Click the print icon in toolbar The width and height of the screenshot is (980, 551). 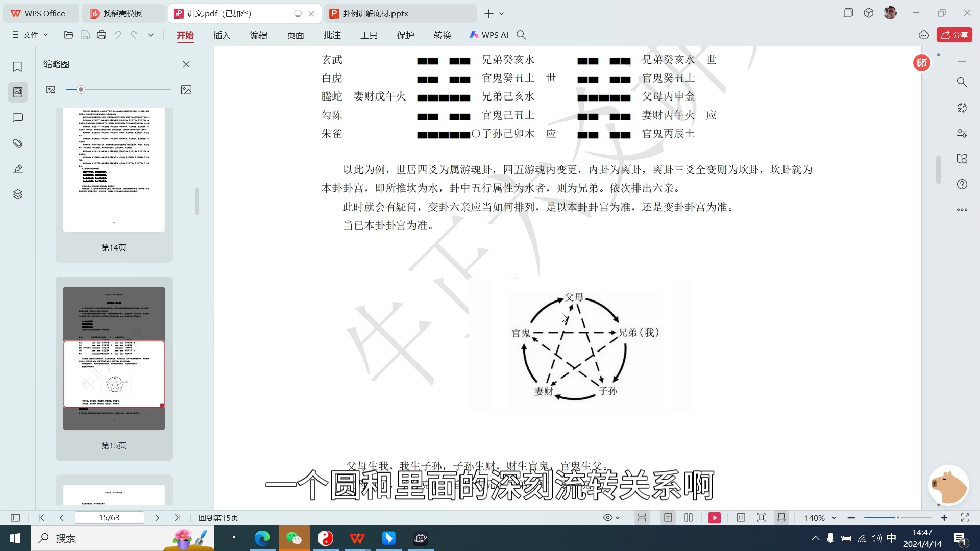point(102,35)
